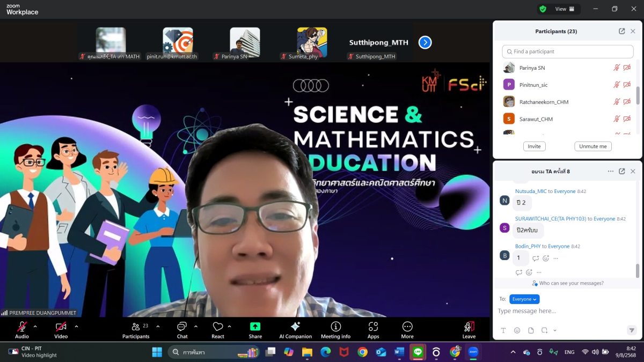Click the green Share screen icon

point(255,326)
